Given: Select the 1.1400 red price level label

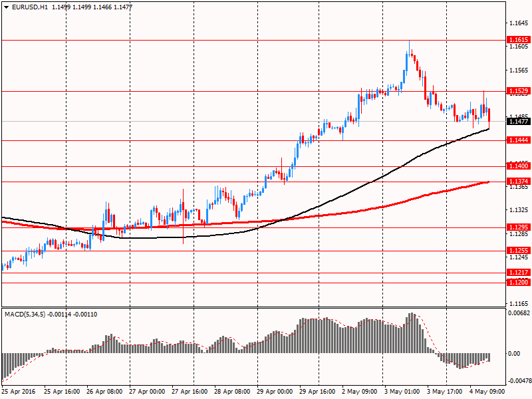Looking at the screenshot, I should [519, 166].
